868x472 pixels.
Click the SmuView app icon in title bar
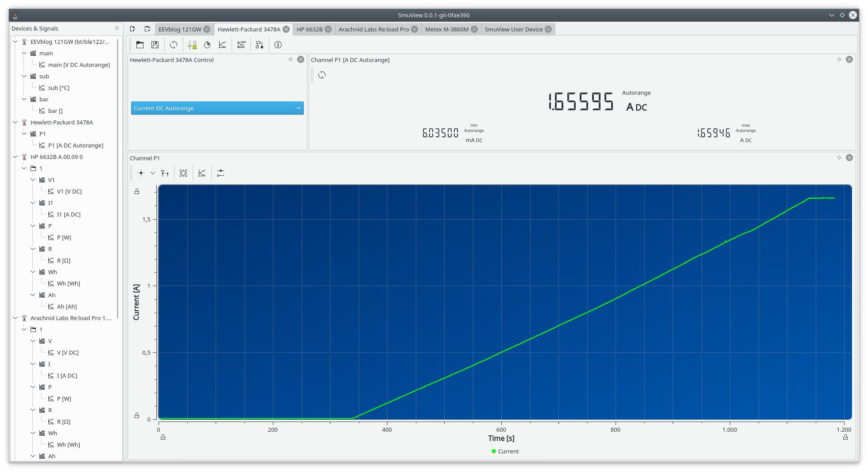15,15
